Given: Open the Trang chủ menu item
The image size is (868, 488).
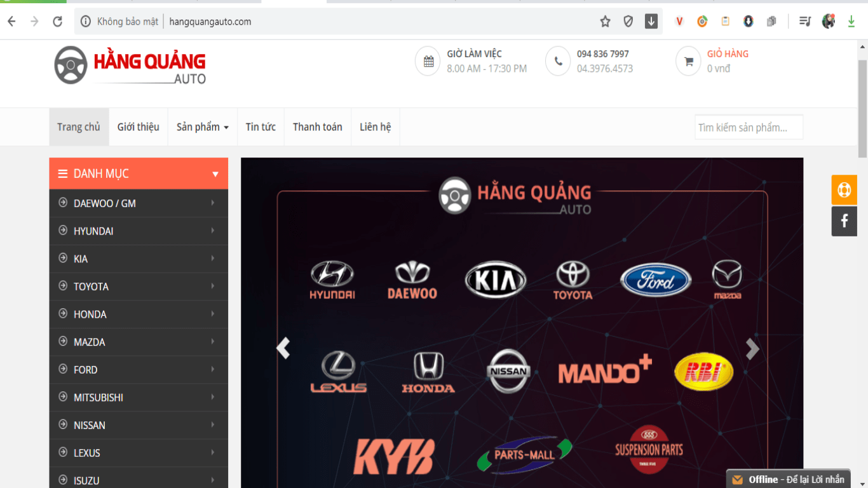Looking at the screenshot, I should (79, 127).
